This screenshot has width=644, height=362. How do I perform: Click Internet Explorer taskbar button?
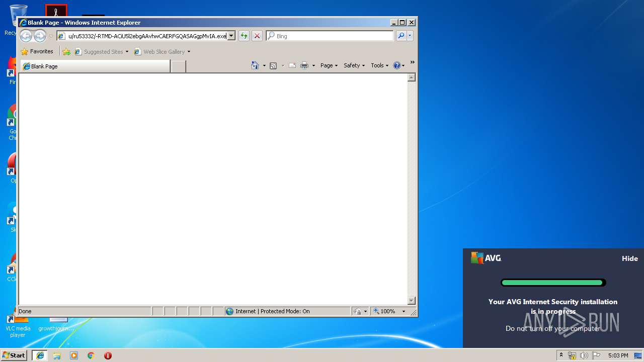(x=40, y=355)
